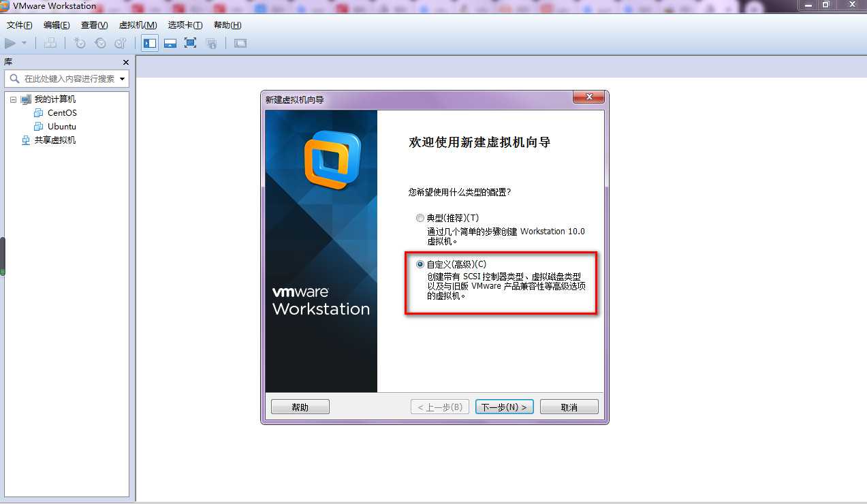Image resolution: width=867 pixels, height=504 pixels.
Task: Click the 欢迎使用新建虚拟机向导 heading
Action: point(479,142)
